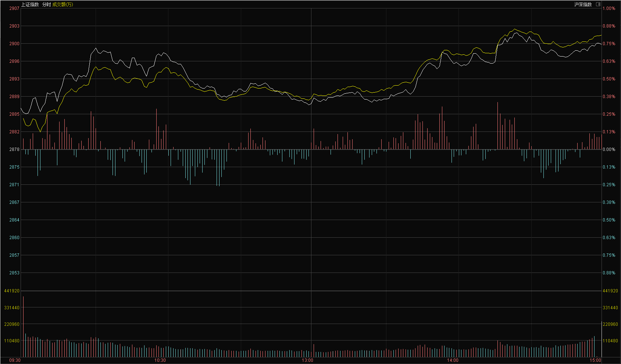The image size is (621, 364).
Task: Select the 分时 chart mode label
Action: pos(46,4)
